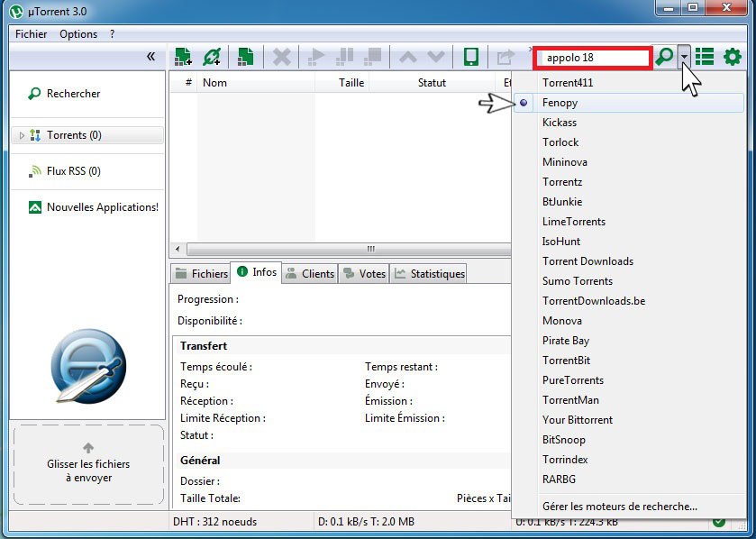Switch to the Statistiques tab
Viewport: 756px width, 539px height.
tap(429, 274)
